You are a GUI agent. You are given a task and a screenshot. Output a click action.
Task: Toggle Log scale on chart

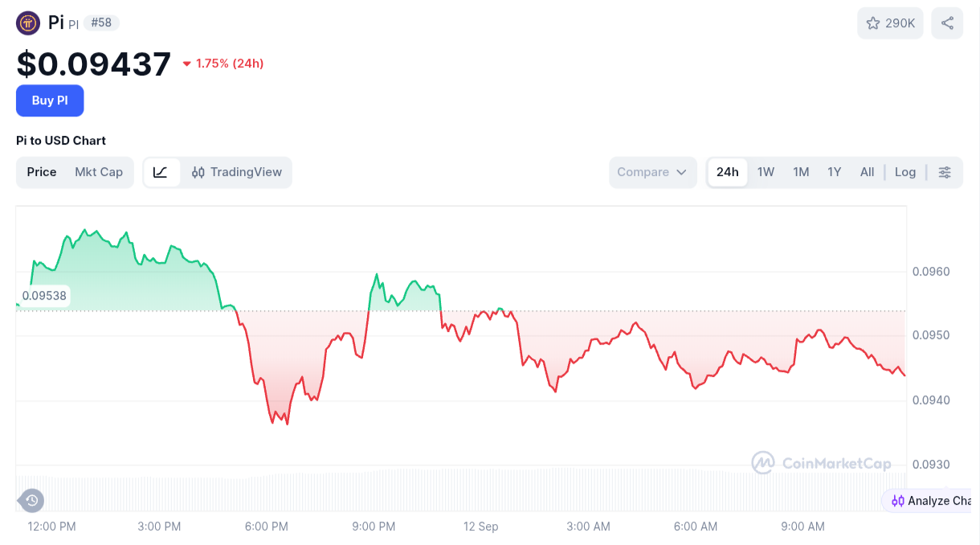coord(905,172)
